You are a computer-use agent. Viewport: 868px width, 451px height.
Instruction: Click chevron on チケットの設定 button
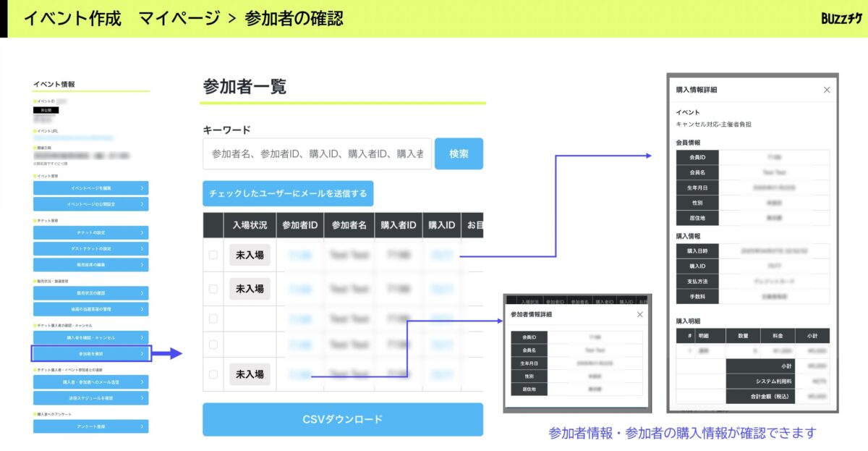tap(142, 232)
